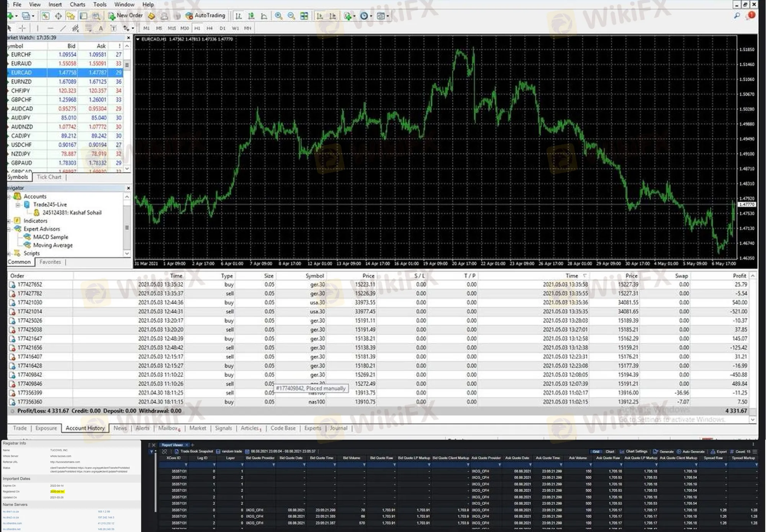The height and width of the screenshot is (532, 766).
Task: Select the Crosshair cursor tool
Action: [22, 28]
